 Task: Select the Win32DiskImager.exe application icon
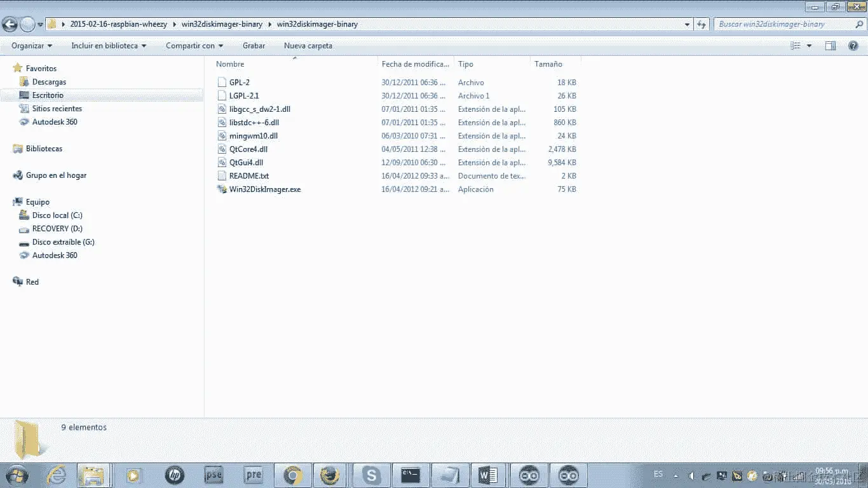pyautogui.click(x=222, y=189)
